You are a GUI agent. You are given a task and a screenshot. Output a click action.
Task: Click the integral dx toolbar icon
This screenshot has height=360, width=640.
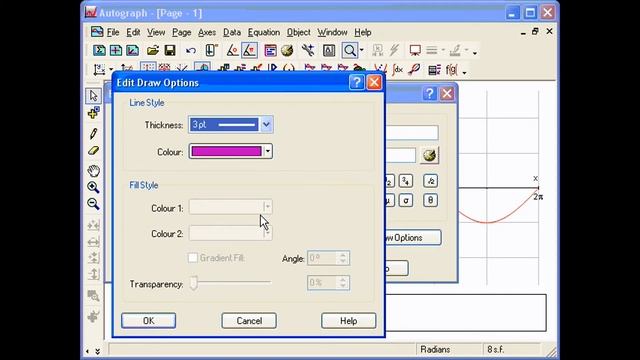397,70
